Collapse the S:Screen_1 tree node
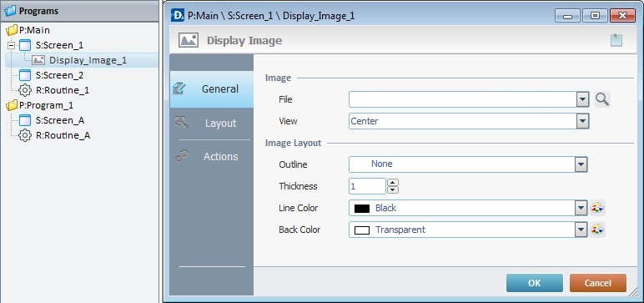Image resolution: width=644 pixels, height=303 pixels. tap(11, 45)
